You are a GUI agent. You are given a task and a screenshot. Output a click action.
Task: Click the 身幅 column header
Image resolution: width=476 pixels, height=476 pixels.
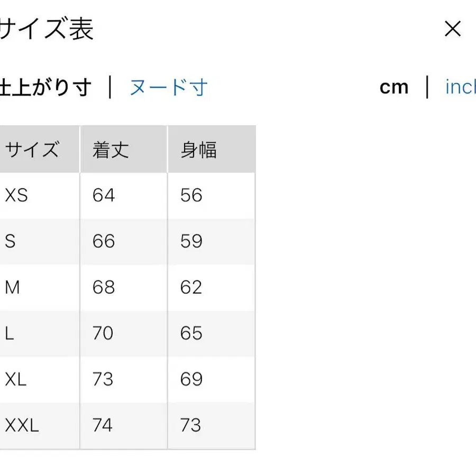point(197,149)
